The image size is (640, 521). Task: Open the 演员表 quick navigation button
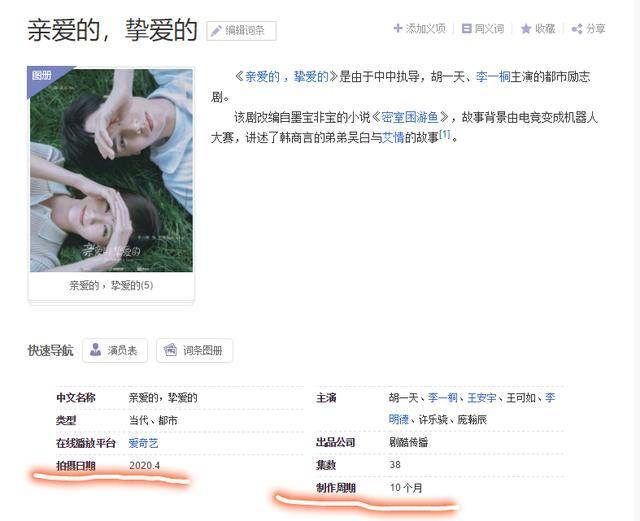click(115, 350)
